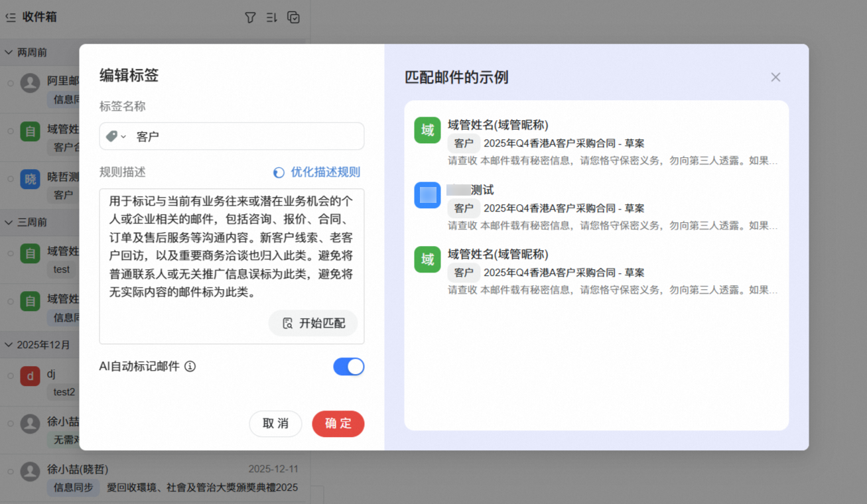Screen dimensions: 867x504
Task: Click the filter funnel icon in inbox header
Action: tap(250, 18)
